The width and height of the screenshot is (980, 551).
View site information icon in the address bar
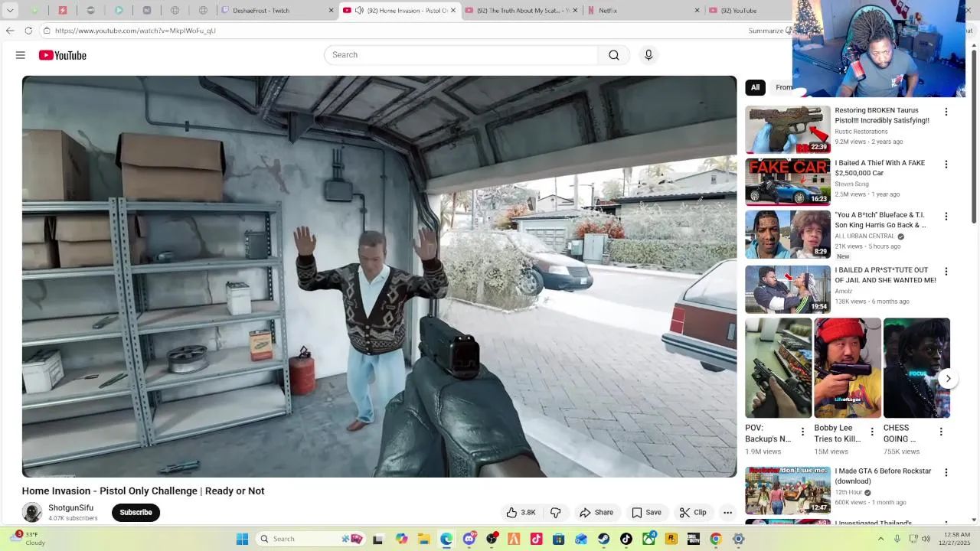(47, 31)
